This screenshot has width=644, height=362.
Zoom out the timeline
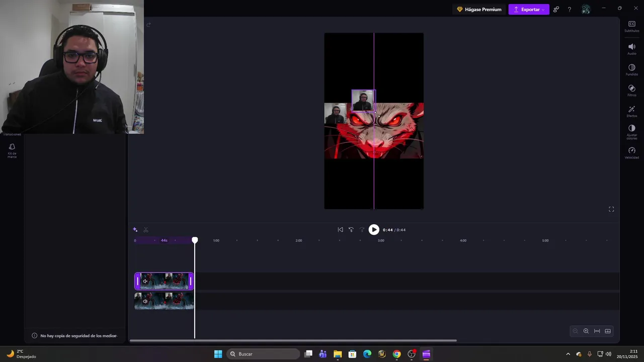[575, 331]
